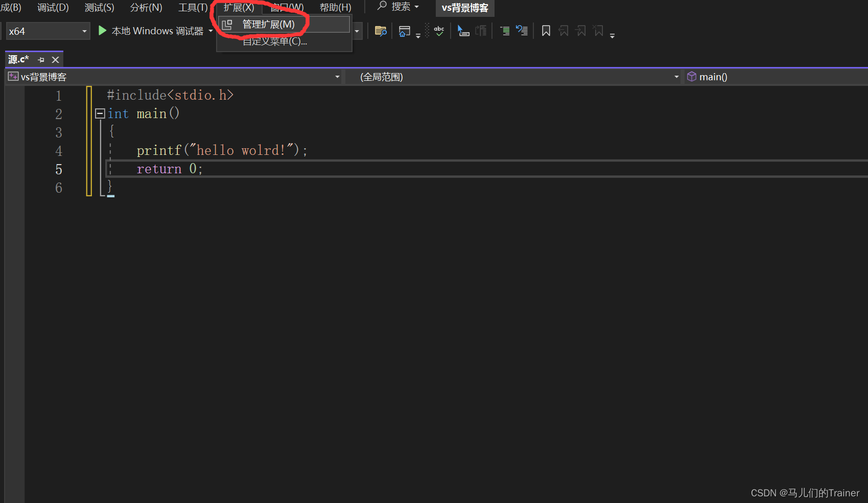Go to the previous bookmark

564,31
